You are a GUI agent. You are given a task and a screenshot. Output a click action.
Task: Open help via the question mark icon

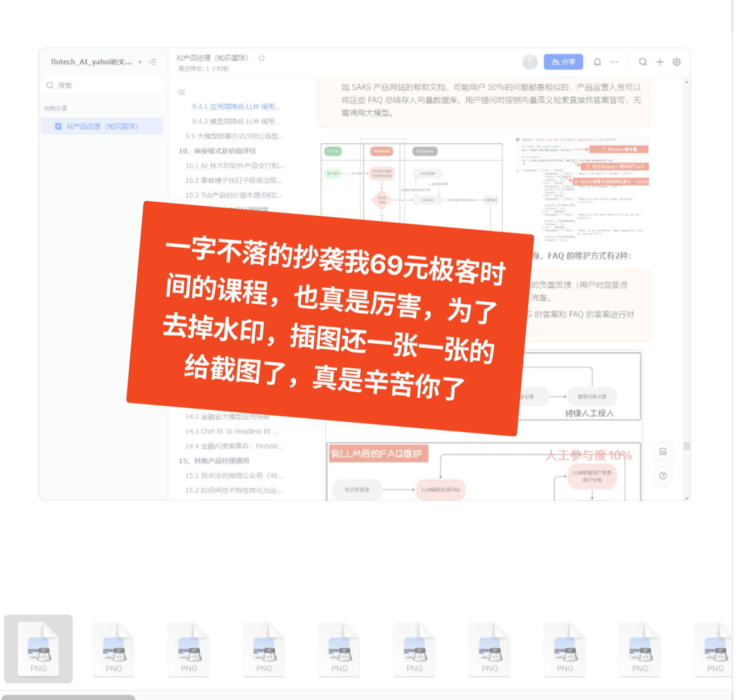tap(663, 476)
